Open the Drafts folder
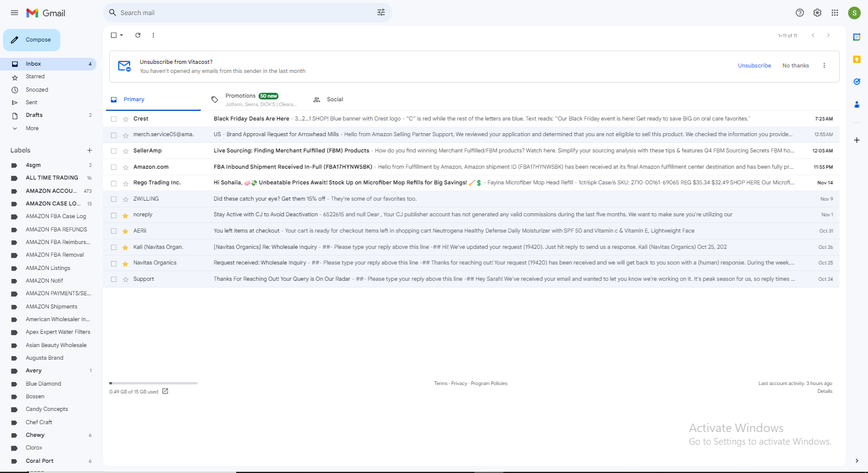The image size is (868, 473). (x=48, y=115)
